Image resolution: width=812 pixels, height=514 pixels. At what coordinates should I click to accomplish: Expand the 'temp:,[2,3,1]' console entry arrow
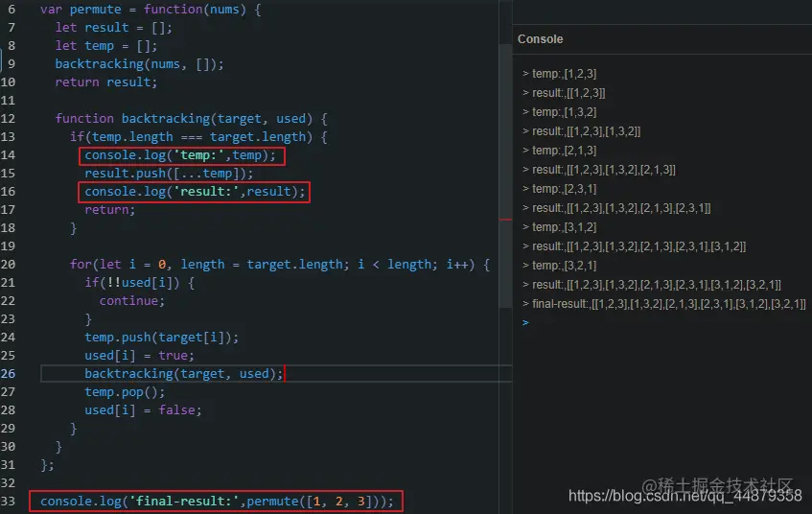click(x=525, y=189)
